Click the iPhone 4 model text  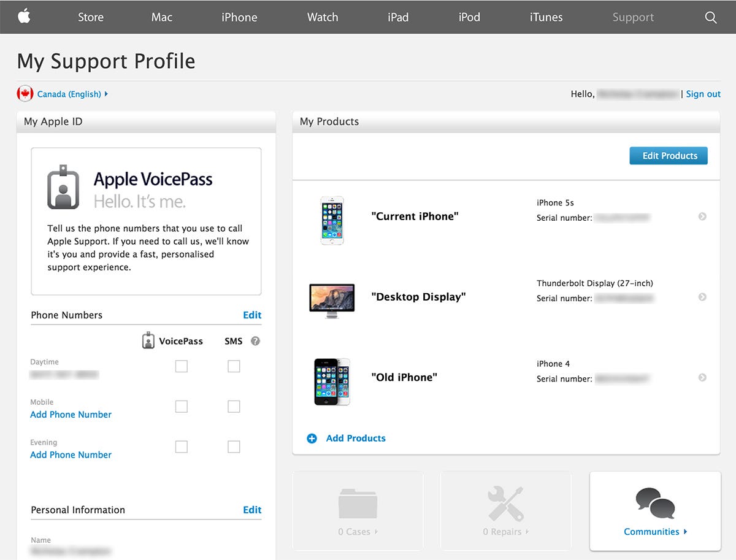point(553,364)
